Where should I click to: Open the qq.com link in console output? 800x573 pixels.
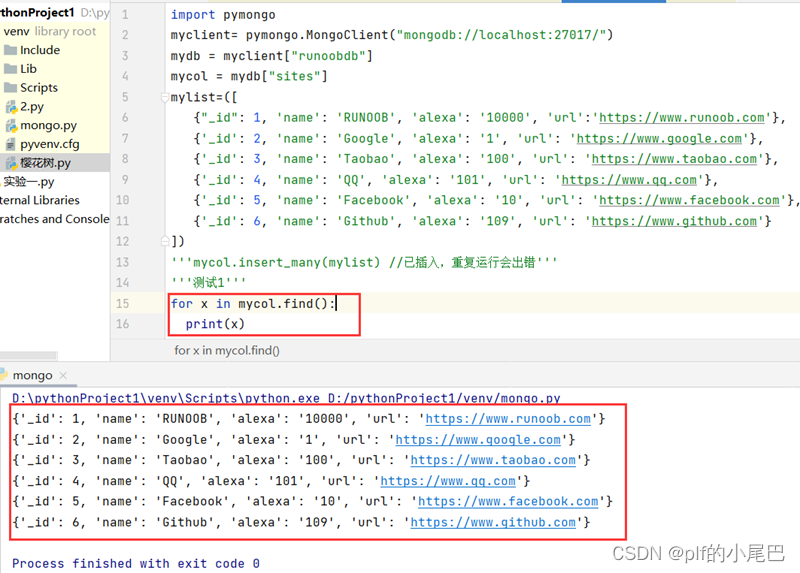[448, 481]
